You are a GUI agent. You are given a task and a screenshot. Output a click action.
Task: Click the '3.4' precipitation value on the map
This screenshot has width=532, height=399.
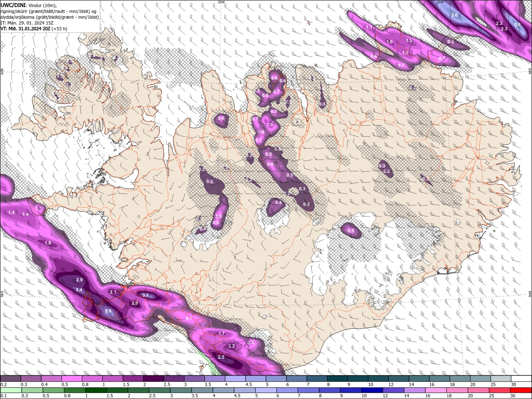pyautogui.click(x=79, y=289)
